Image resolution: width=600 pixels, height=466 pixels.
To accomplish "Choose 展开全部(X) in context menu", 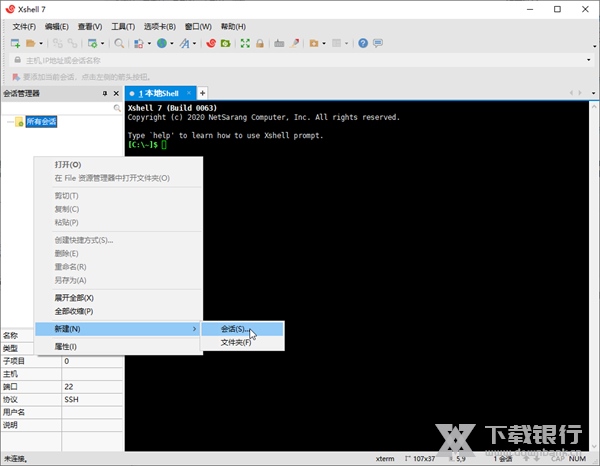I will (x=118, y=298).
